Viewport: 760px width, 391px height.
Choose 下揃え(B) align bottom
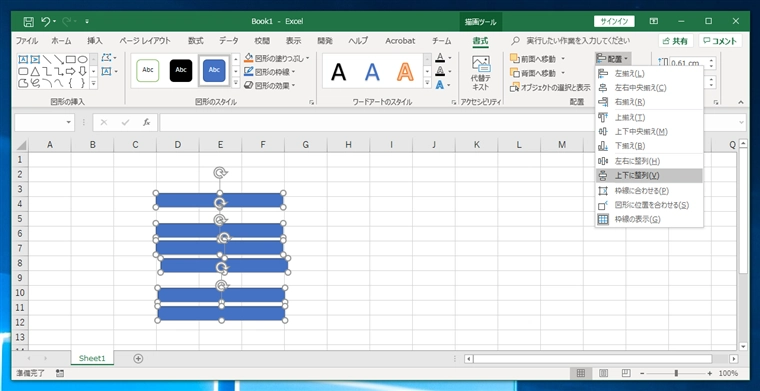(649, 145)
